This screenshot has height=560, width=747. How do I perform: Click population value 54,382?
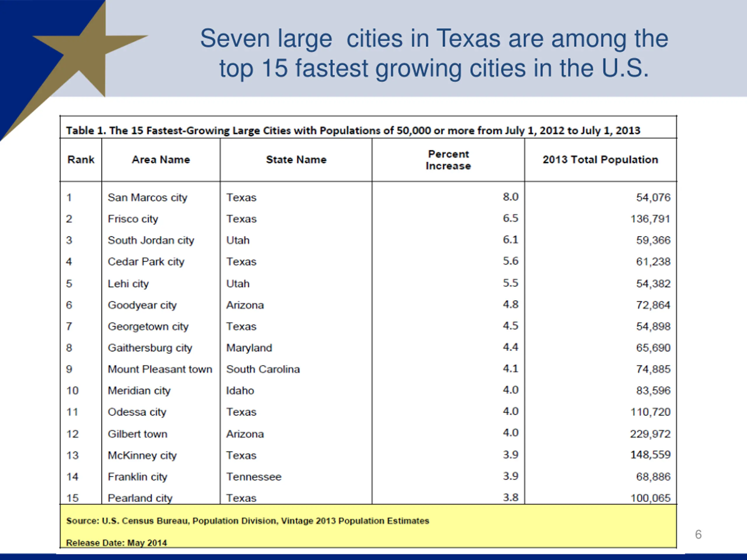(653, 283)
